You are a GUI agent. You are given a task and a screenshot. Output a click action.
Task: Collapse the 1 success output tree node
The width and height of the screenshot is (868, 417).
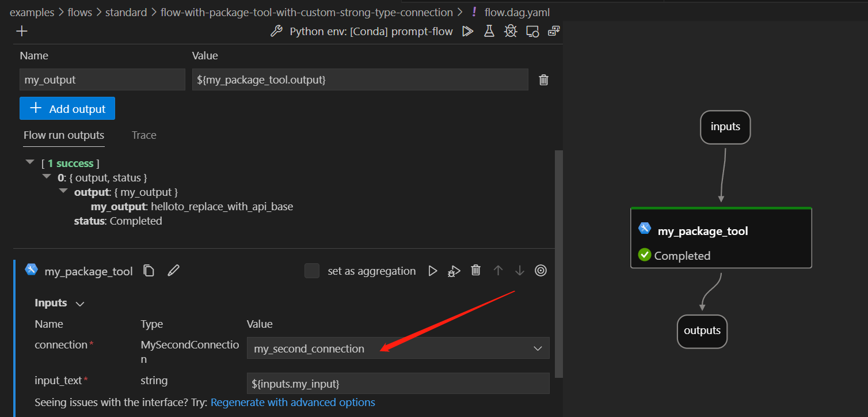(x=29, y=162)
